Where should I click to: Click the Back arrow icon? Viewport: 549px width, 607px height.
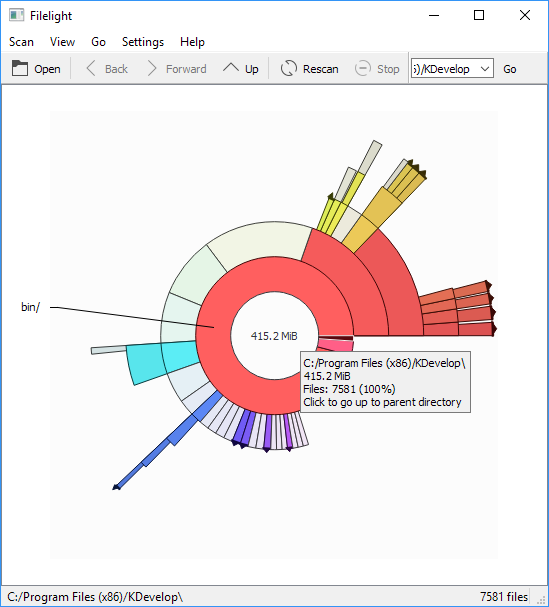[x=91, y=69]
